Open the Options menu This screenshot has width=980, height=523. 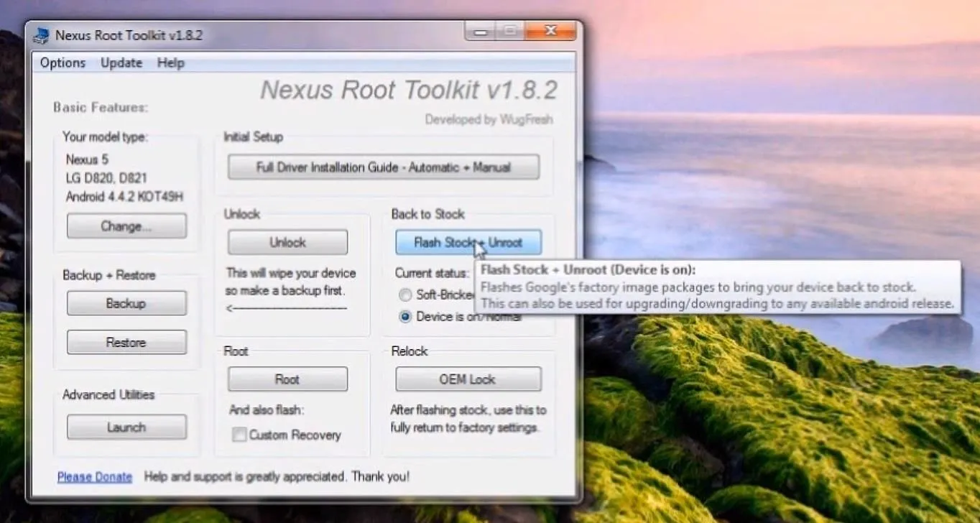(63, 63)
